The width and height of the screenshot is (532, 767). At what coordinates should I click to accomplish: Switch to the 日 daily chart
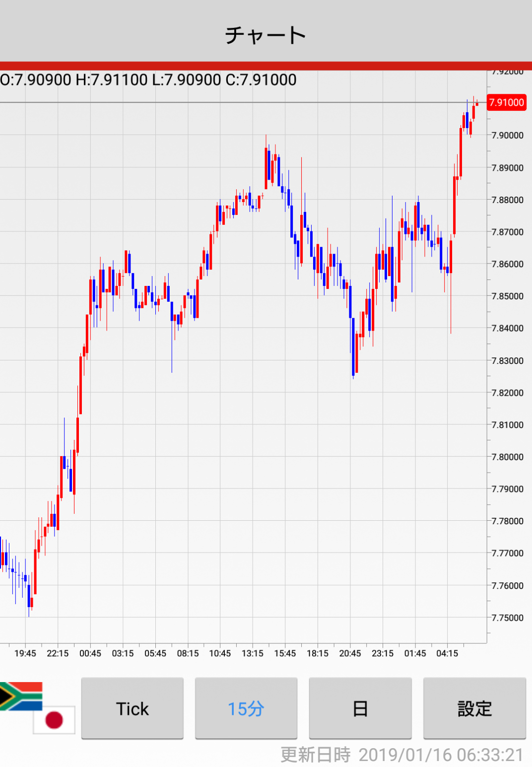point(360,708)
